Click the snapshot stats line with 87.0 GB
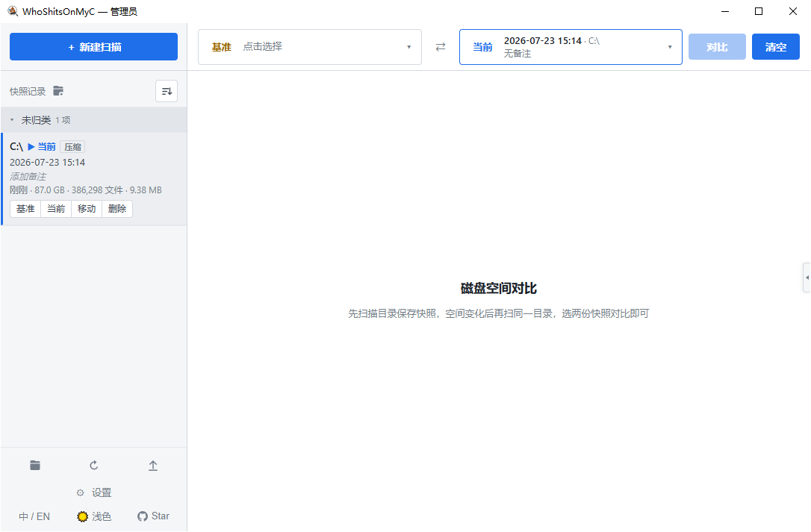The height and width of the screenshot is (532, 811). point(86,190)
